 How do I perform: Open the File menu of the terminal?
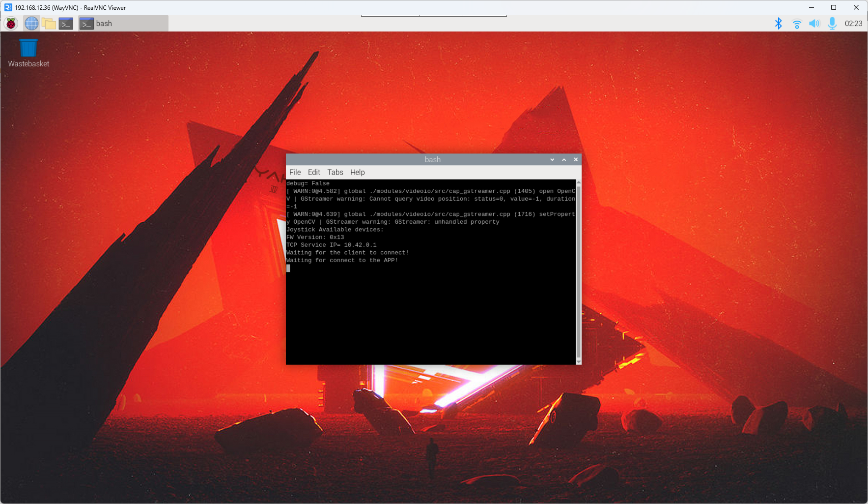coord(295,172)
